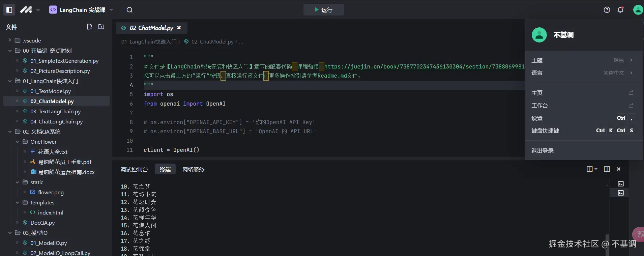Create a new folder in explorer
Image resolution: width=644 pixels, height=256 pixels.
point(101,27)
